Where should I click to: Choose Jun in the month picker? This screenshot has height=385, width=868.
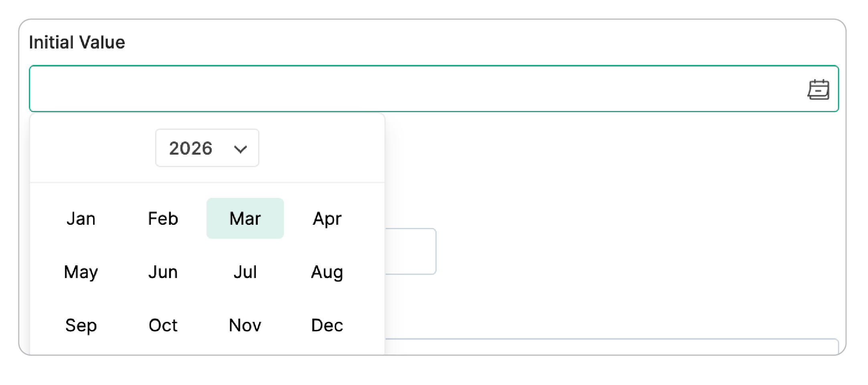click(163, 272)
